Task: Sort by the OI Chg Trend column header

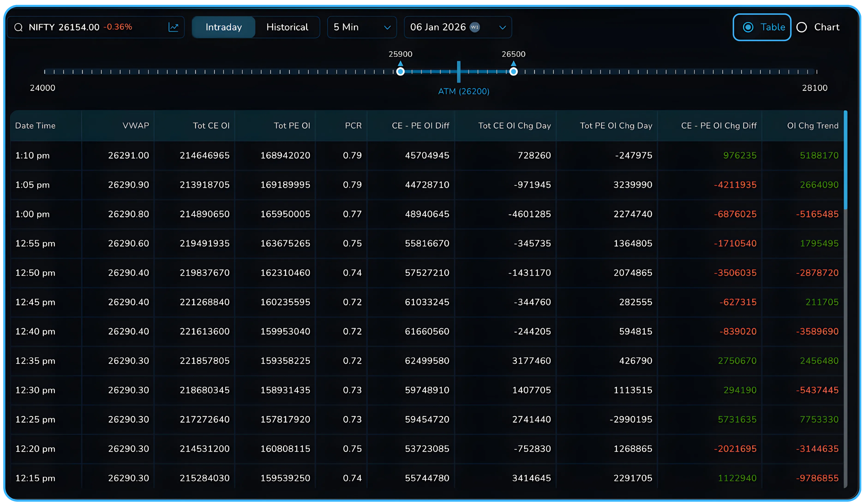Action: 812,126
